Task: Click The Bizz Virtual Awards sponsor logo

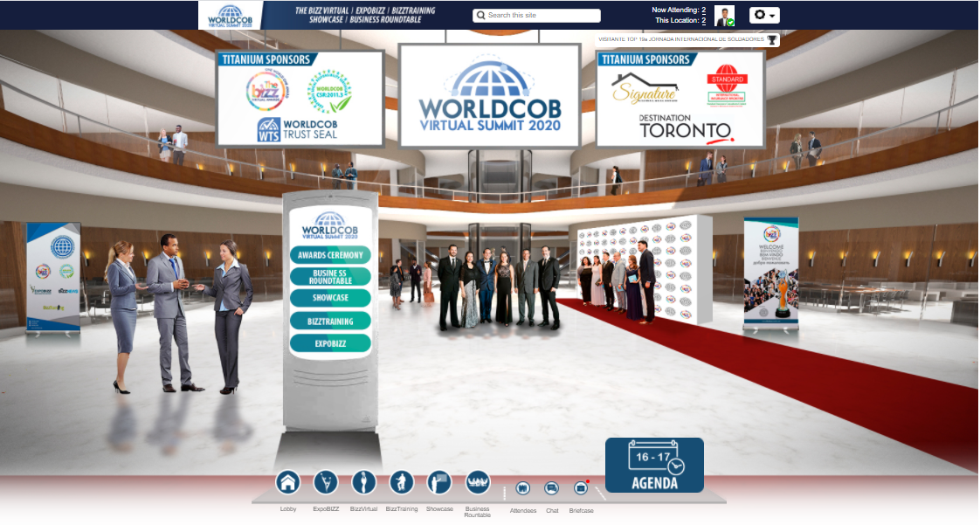Action: (x=267, y=91)
